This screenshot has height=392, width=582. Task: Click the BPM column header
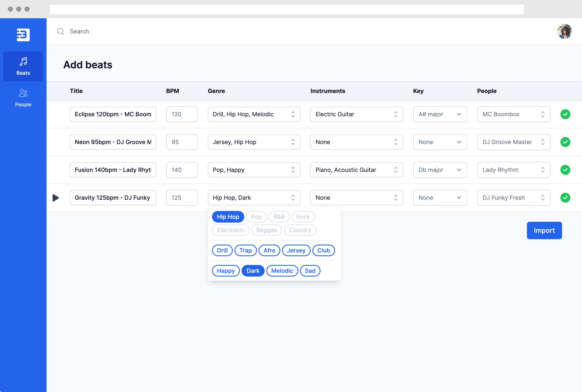pos(173,91)
